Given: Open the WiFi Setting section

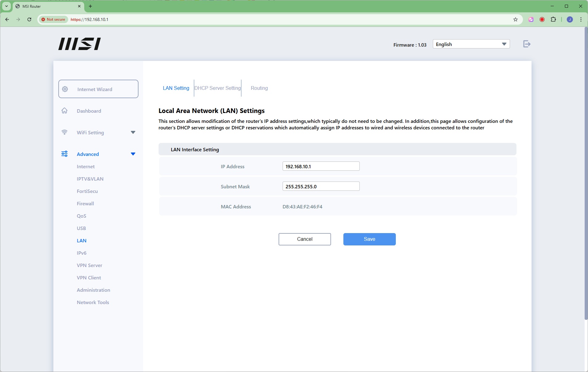Looking at the screenshot, I should coord(90,132).
